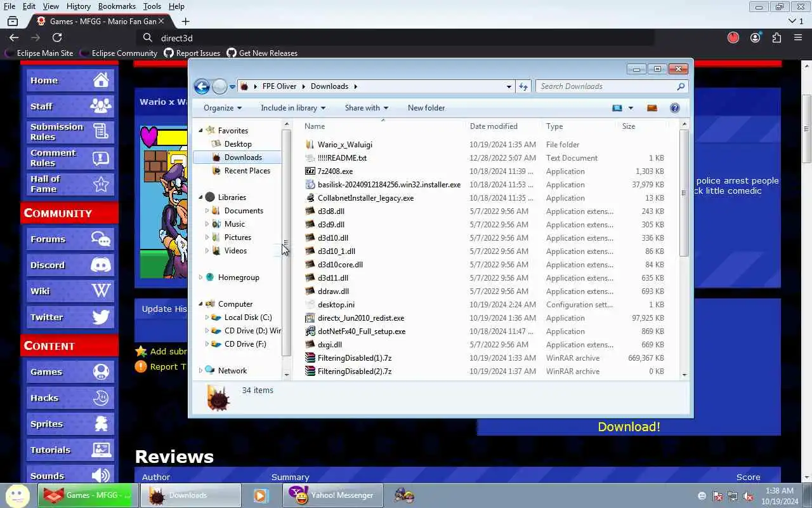Click the file list vertical scrollbar
The height and width of the screenshot is (508, 812).
684,193
